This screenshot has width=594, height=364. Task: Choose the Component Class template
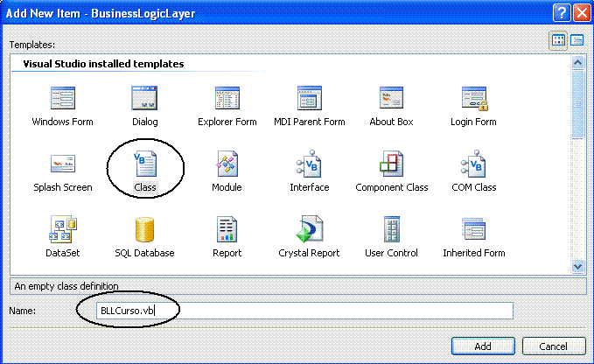(391, 171)
